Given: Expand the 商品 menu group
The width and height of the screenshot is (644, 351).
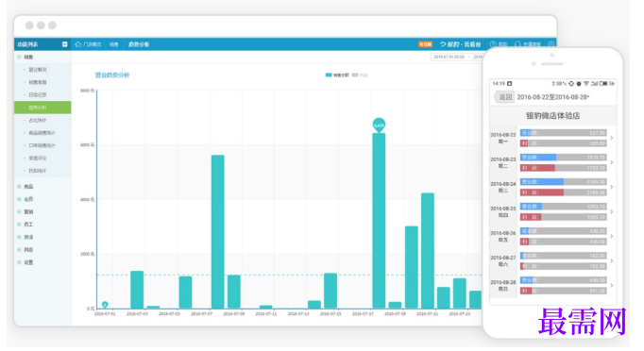Looking at the screenshot, I should coord(19,187).
